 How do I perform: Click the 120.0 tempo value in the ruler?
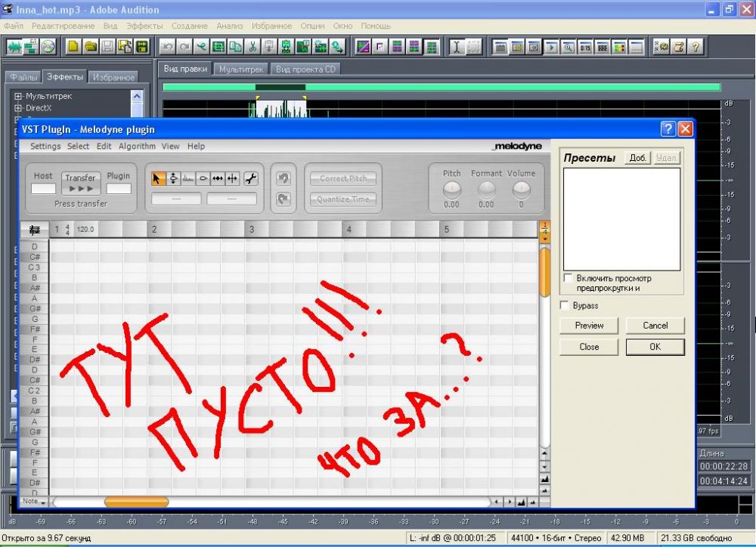[85, 230]
